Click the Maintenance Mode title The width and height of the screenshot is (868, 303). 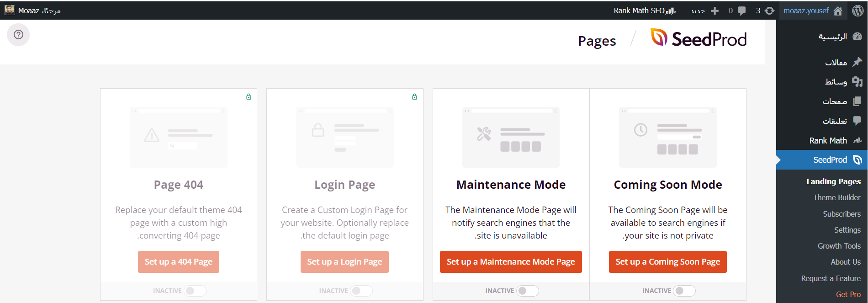tap(511, 185)
